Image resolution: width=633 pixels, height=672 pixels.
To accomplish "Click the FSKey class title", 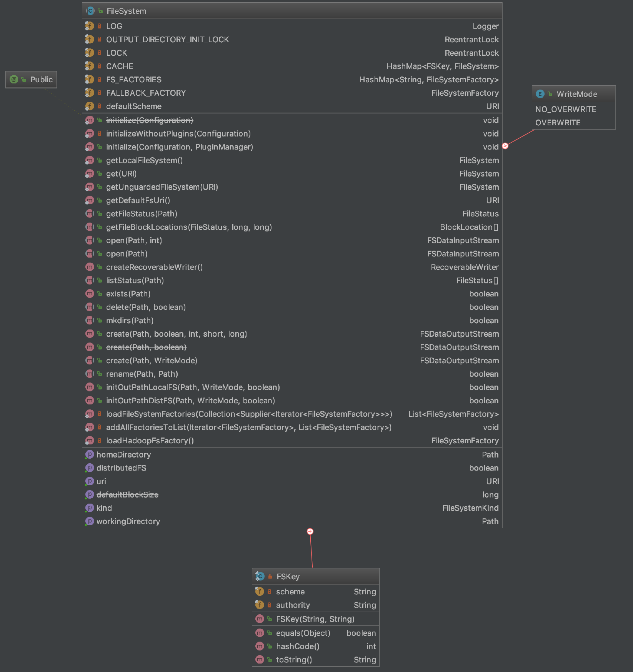I will pyautogui.click(x=288, y=577).
